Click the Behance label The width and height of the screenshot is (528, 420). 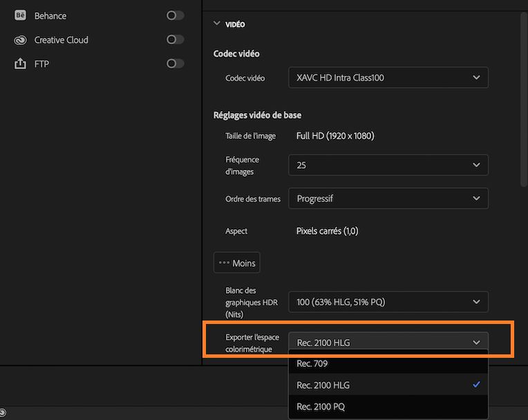pos(50,16)
